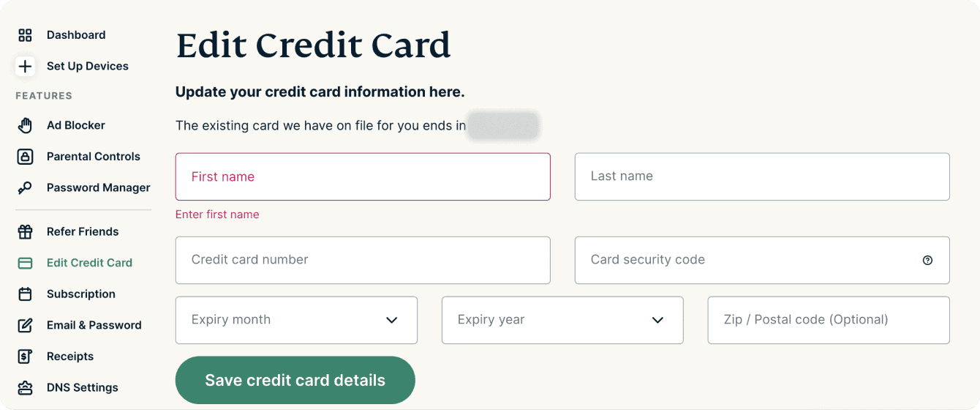Click the Dashboard grid icon
The height and width of the screenshot is (410, 980).
tap(25, 35)
